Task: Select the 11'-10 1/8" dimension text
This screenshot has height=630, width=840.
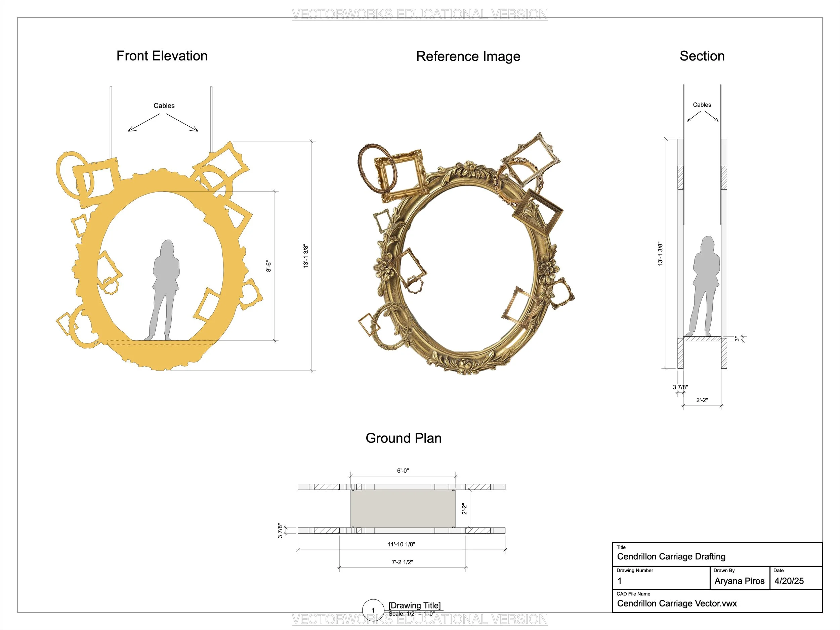Action: click(x=402, y=544)
